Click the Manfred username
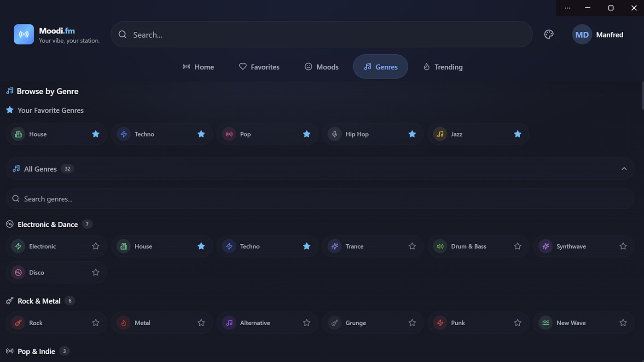 tap(609, 34)
